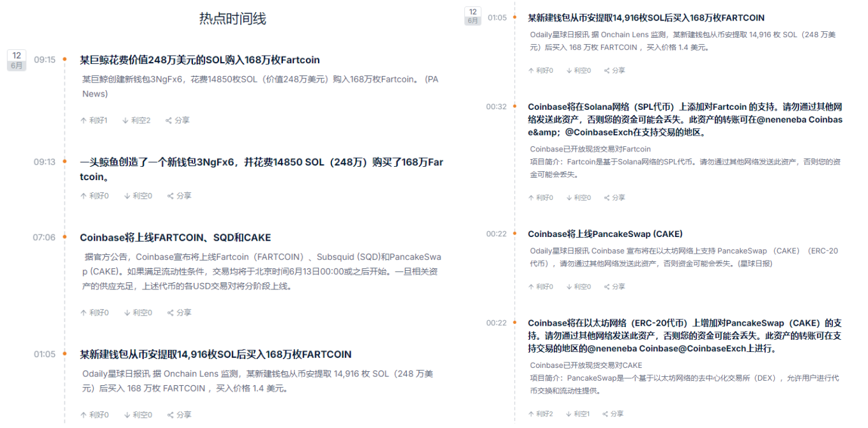Click the 07:06 timeline dot

[x=65, y=238]
